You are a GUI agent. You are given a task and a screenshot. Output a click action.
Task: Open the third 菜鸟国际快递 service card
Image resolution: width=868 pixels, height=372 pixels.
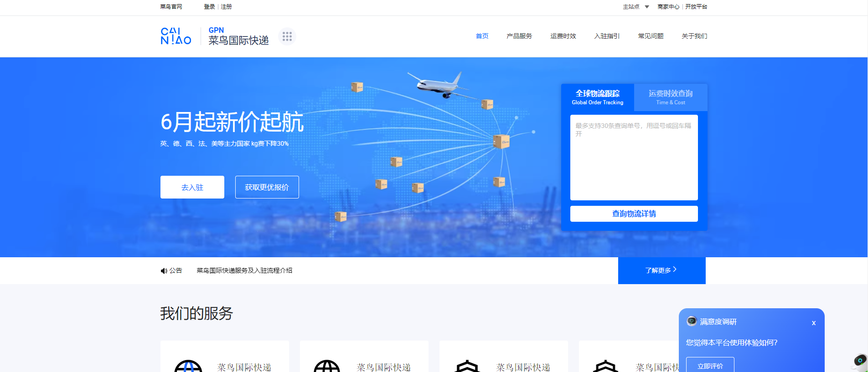click(504, 357)
